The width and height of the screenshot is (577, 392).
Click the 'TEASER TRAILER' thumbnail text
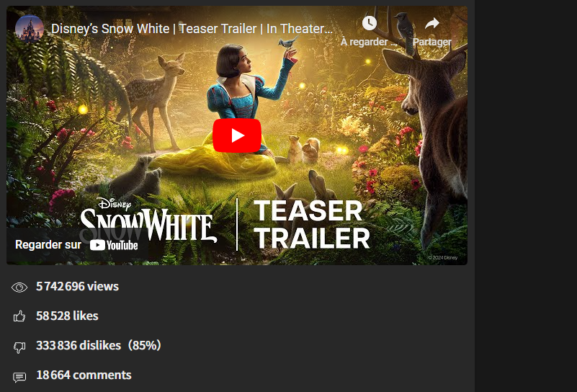pos(312,225)
